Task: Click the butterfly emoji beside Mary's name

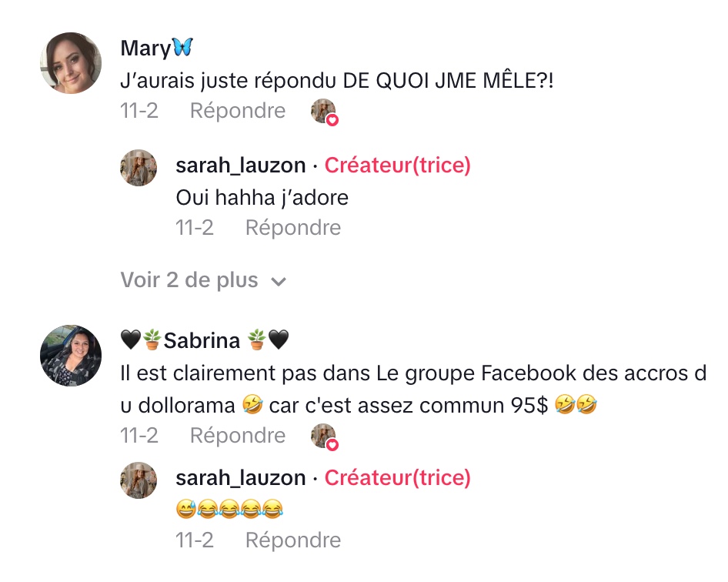Action: point(182,48)
